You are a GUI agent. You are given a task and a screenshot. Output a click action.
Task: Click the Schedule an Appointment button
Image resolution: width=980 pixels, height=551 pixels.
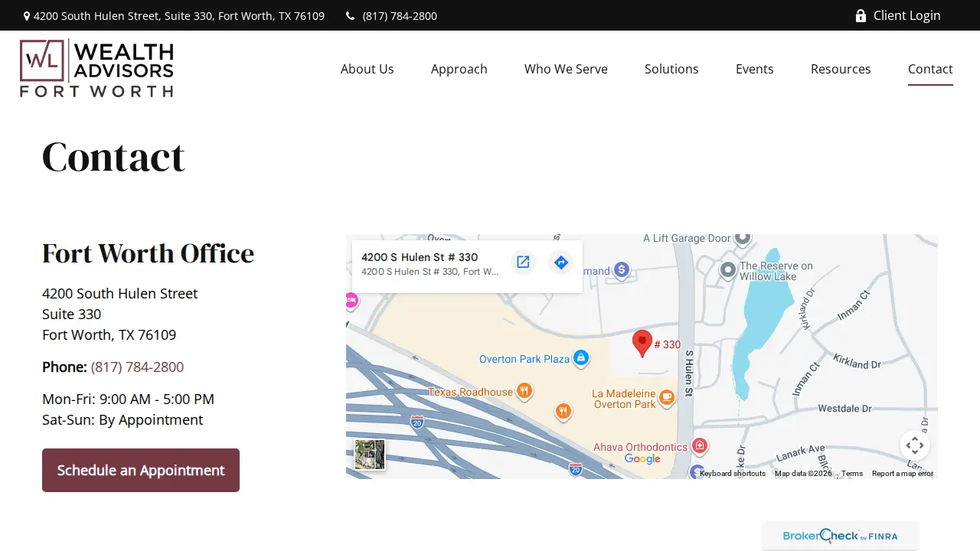(141, 470)
